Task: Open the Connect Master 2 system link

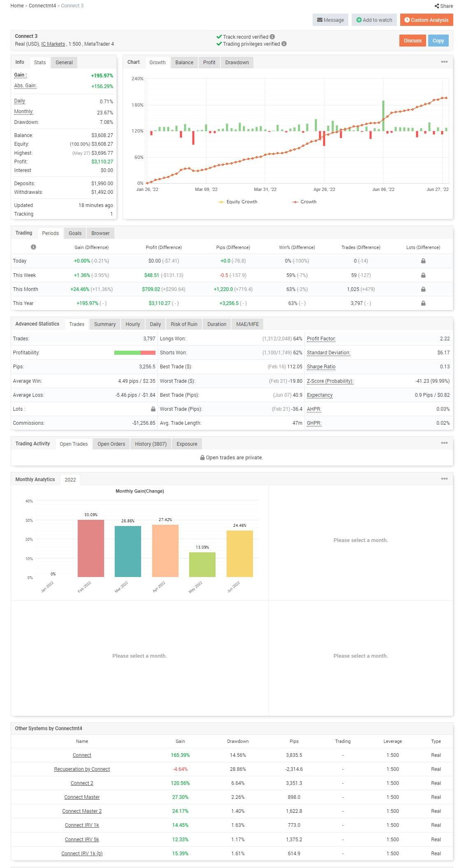Action: [x=82, y=811]
